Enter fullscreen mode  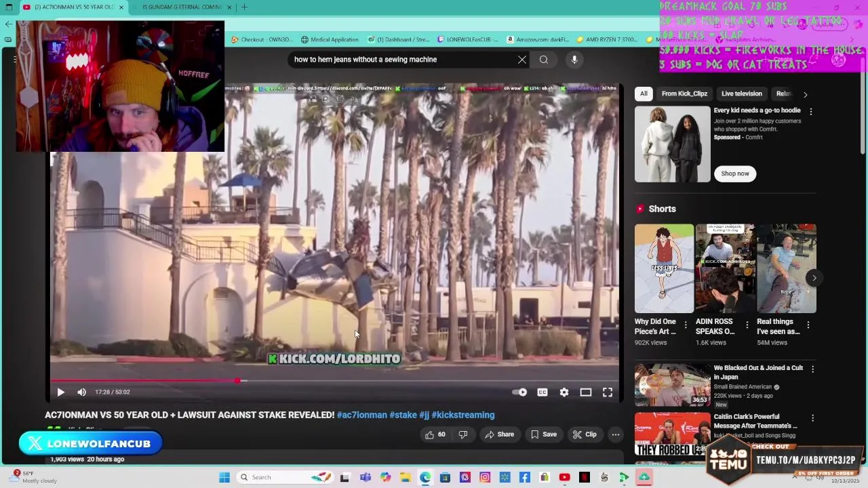[608, 392]
